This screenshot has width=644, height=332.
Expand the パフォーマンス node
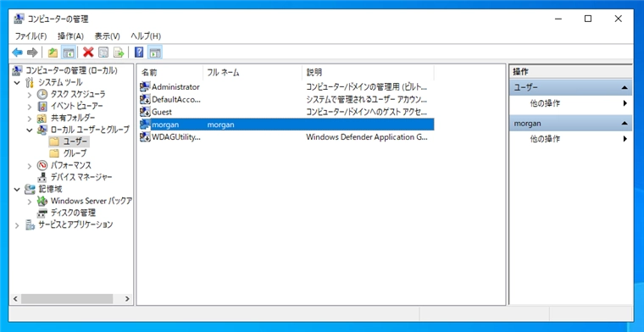pos(29,165)
